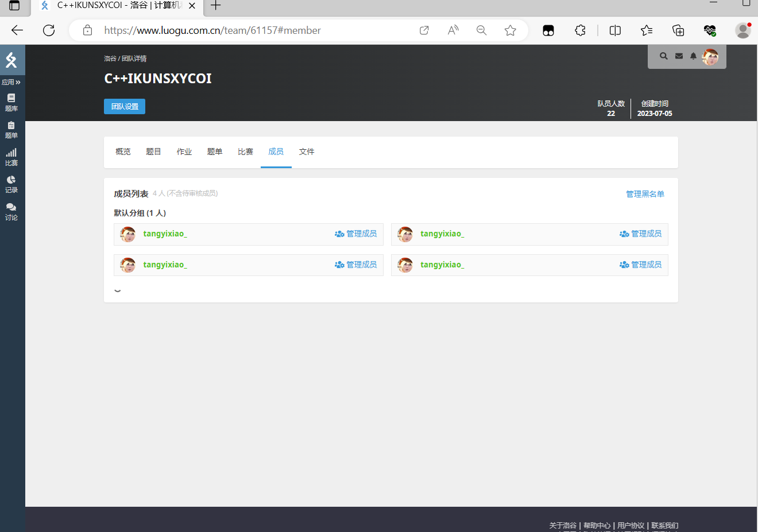Open the tab actions menu icon
The image size is (758, 532).
[14, 6]
